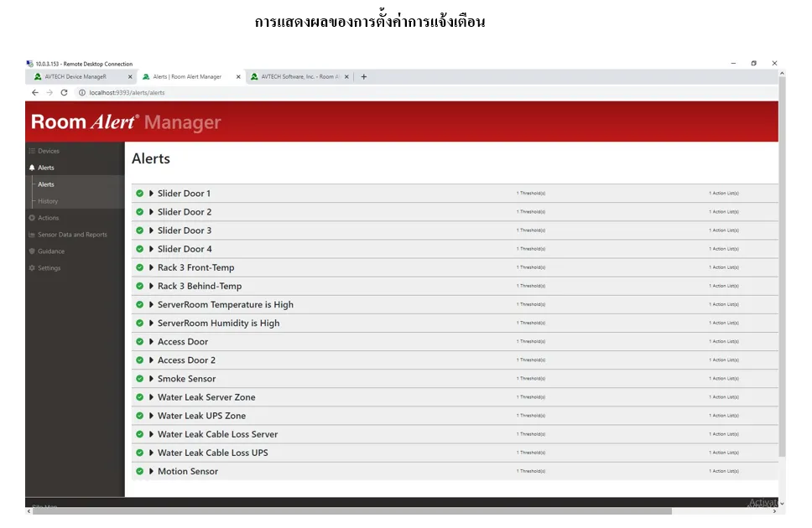
Task: Click the horizontal scrollbar at bottom
Action: click(x=352, y=510)
